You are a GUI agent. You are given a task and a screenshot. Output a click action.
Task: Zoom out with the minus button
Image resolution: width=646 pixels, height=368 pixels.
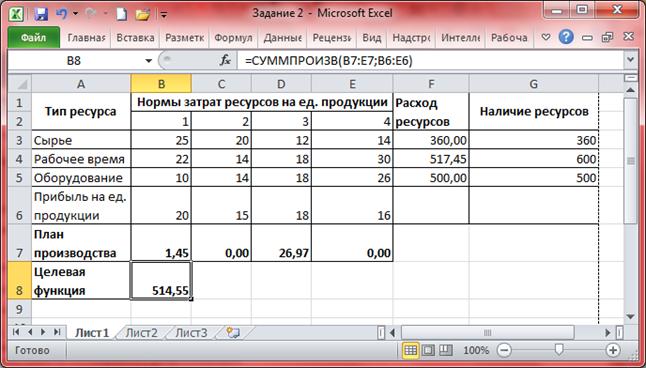[503, 350]
